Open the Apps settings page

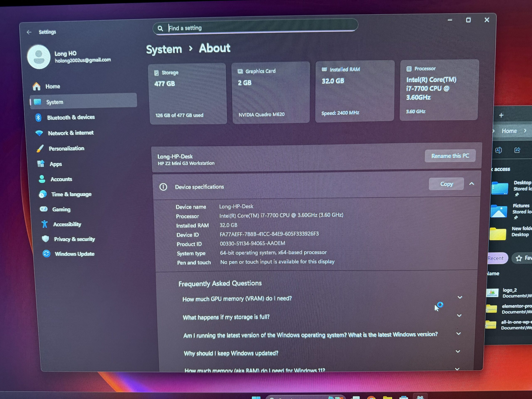(x=55, y=164)
